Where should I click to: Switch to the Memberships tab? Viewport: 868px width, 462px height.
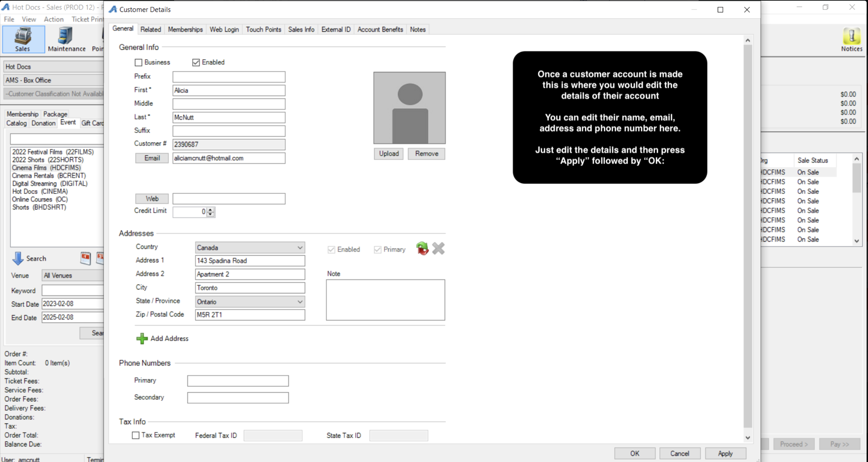tap(185, 30)
